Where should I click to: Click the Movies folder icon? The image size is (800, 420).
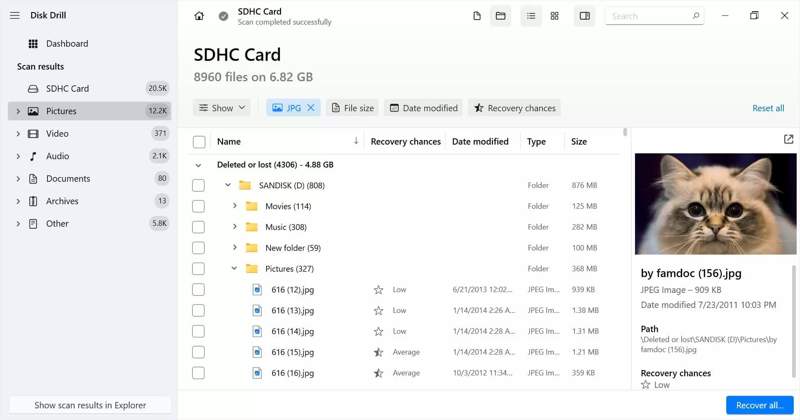point(252,206)
